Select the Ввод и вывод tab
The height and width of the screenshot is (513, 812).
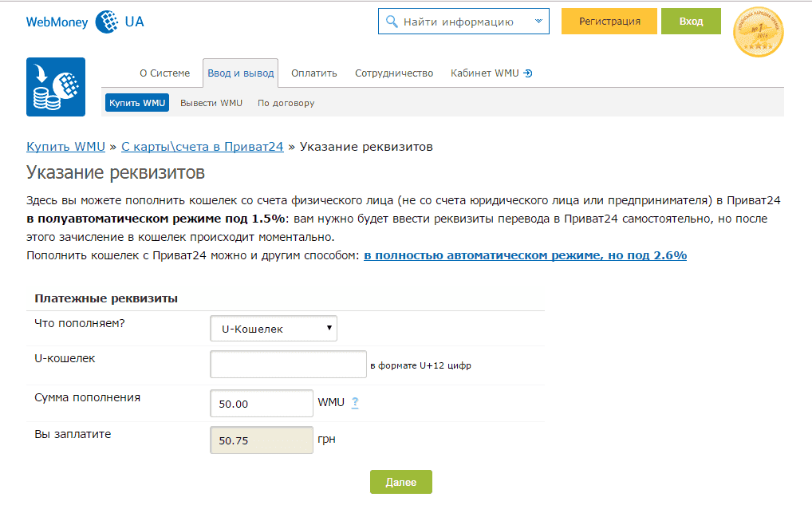(240, 73)
